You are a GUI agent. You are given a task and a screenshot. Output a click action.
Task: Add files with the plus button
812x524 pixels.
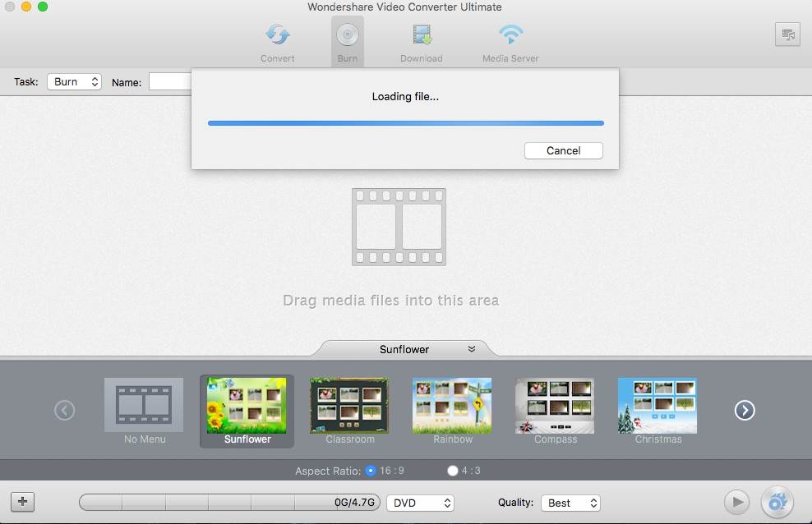(x=23, y=501)
